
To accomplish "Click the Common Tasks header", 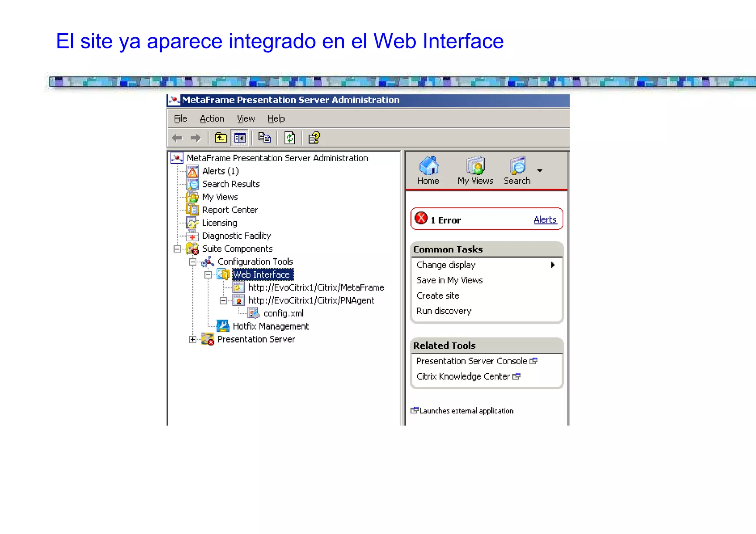I will click(487, 249).
